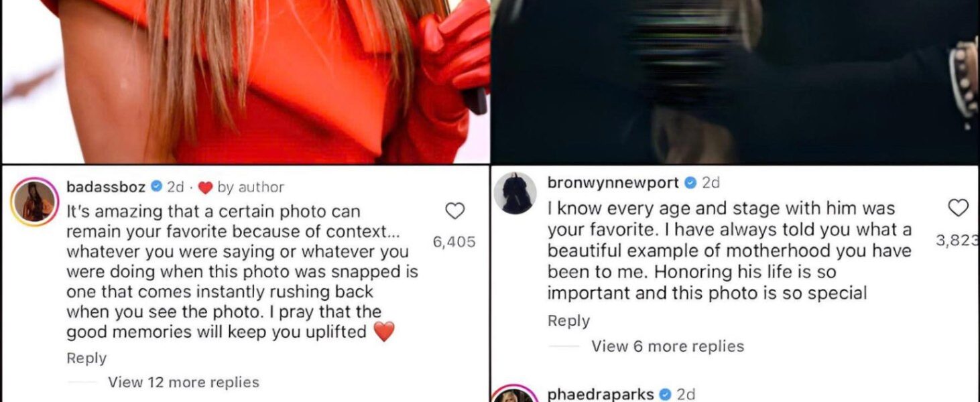Like bronwynnewport's comment with the heart icon
Viewport: 980px width, 402px height.
click(x=959, y=208)
